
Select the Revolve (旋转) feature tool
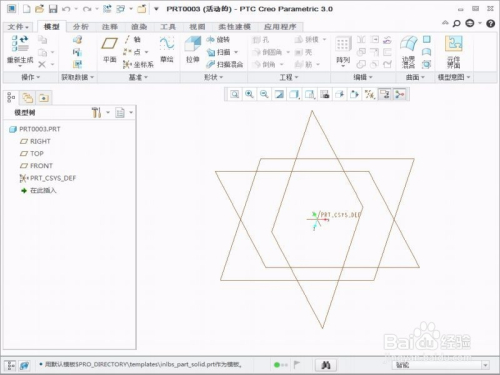[x=218, y=40]
